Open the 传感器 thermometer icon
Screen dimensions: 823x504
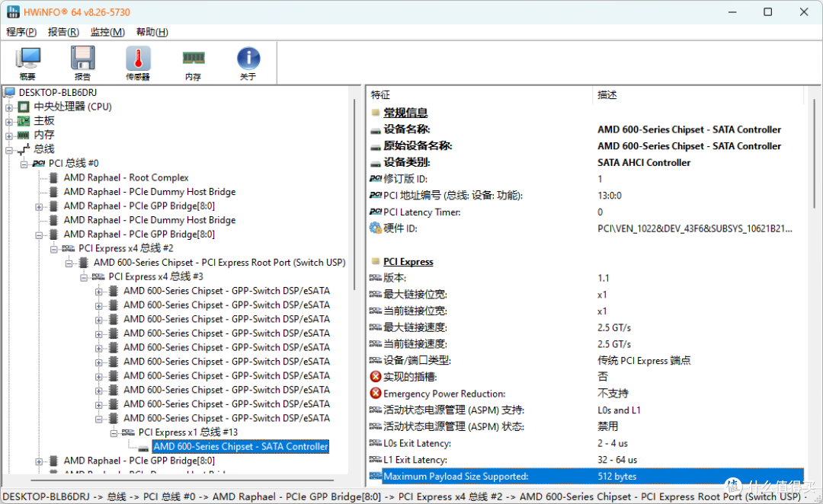(138, 58)
